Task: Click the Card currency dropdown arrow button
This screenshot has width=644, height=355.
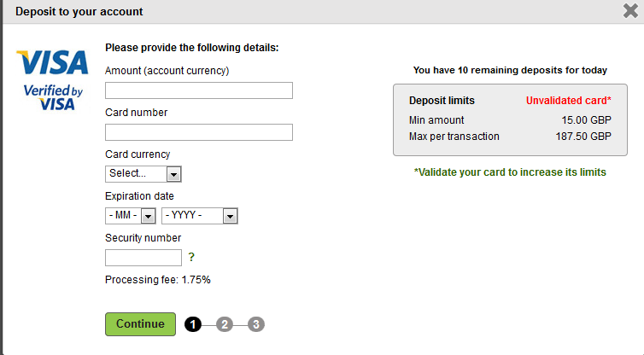Action: tap(173, 174)
